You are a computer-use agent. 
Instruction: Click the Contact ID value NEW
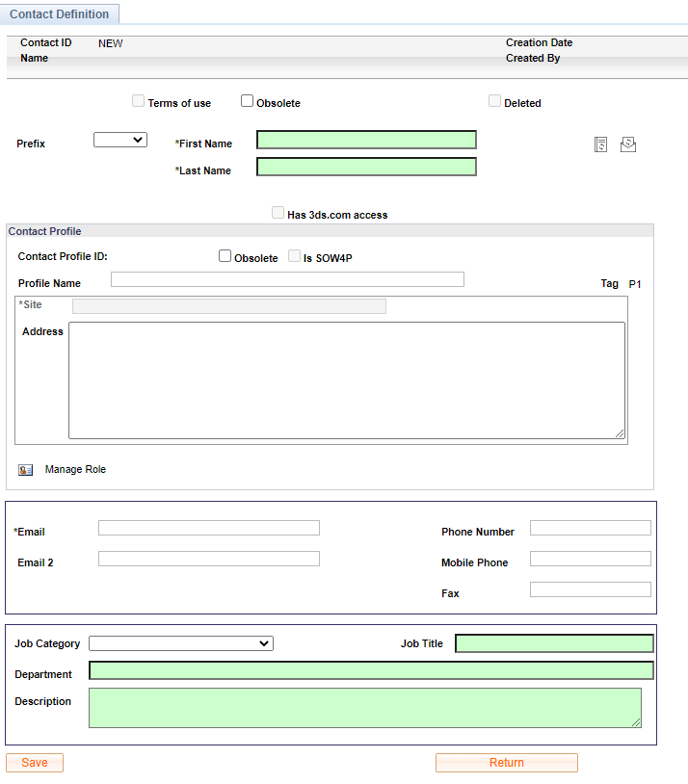coord(111,43)
